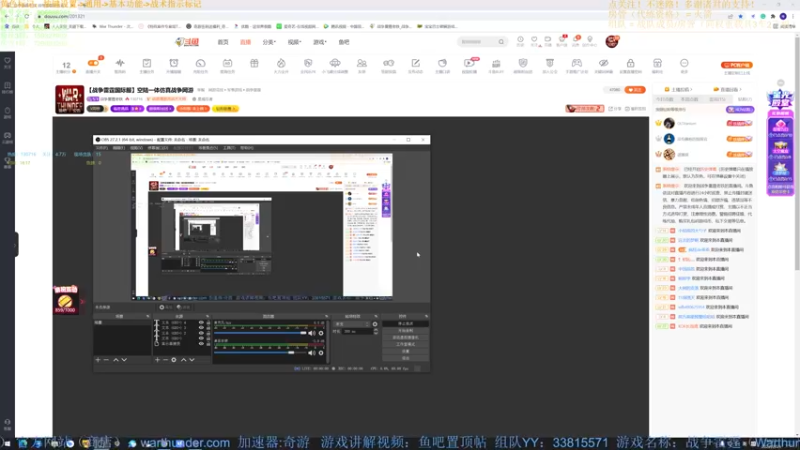Adjust the lower OBS mixer volume slider

point(260,353)
